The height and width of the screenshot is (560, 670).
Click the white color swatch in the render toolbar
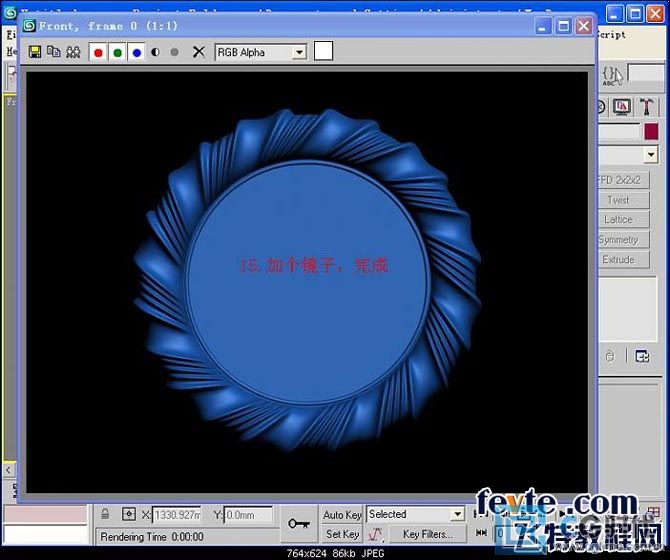click(x=323, y=51)
